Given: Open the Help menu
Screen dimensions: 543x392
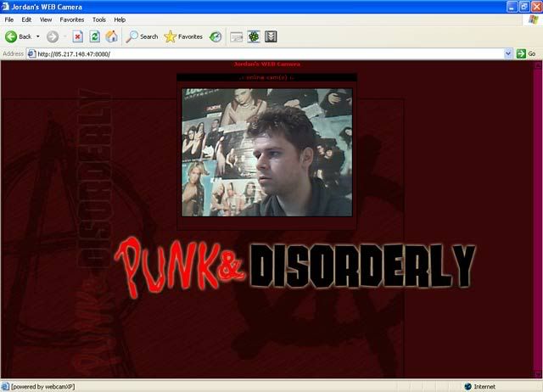Looking at the screenshot, I should (x=120, y=20).
